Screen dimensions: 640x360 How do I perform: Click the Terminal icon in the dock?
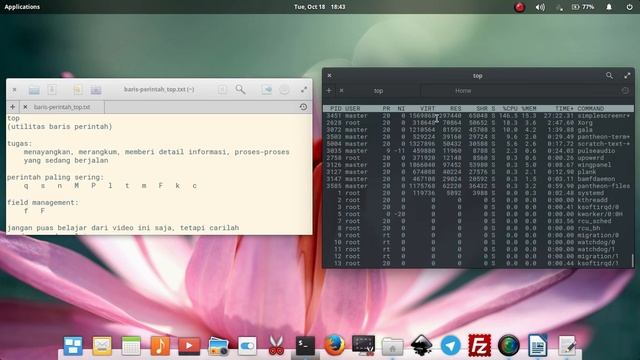[x=305, y=346]
